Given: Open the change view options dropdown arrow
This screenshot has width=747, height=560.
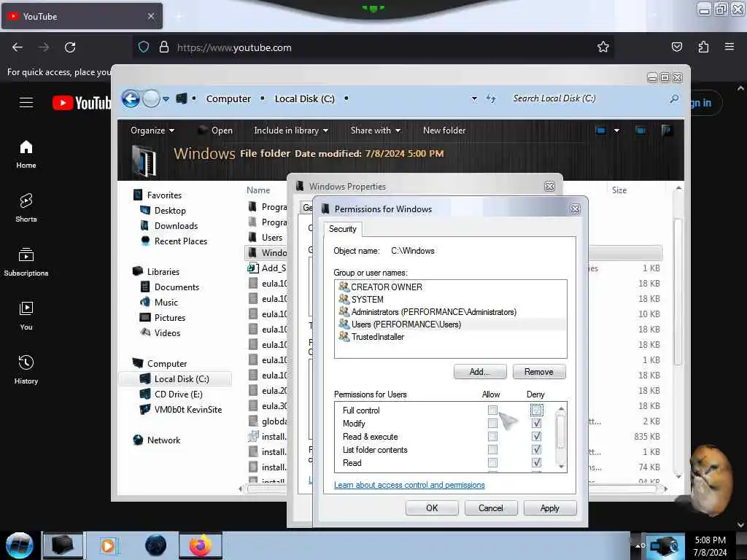Looking at the screenshot, I should [x=617, y=130].
